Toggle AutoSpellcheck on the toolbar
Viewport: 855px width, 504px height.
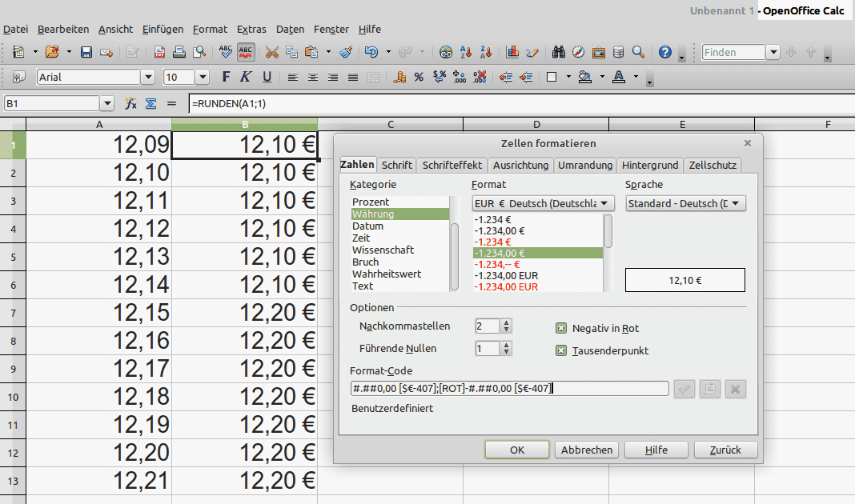coord(246,52)
